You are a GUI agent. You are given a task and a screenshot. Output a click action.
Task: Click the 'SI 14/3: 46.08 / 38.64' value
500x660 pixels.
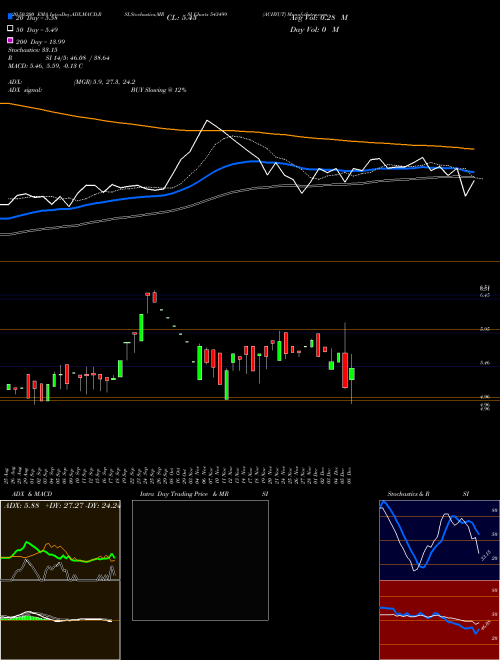click(x=77, y=58)
